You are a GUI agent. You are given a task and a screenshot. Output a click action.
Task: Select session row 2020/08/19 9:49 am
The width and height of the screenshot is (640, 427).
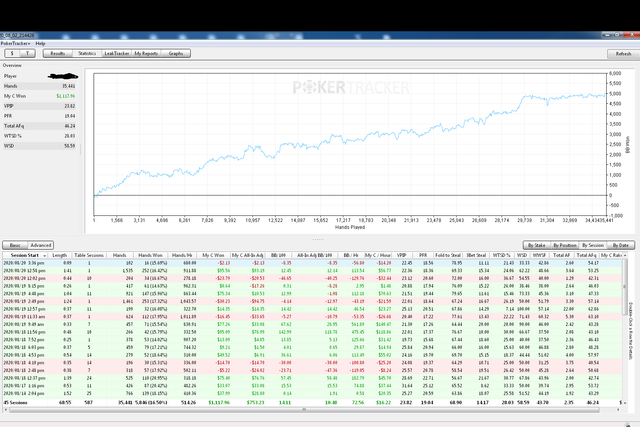[x=313, y=325]
